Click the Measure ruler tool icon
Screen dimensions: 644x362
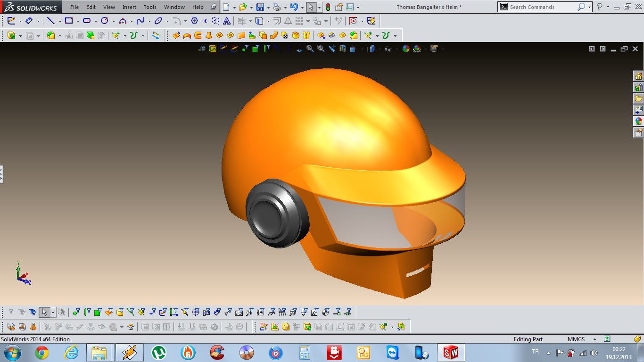click(x=156, y=35)
